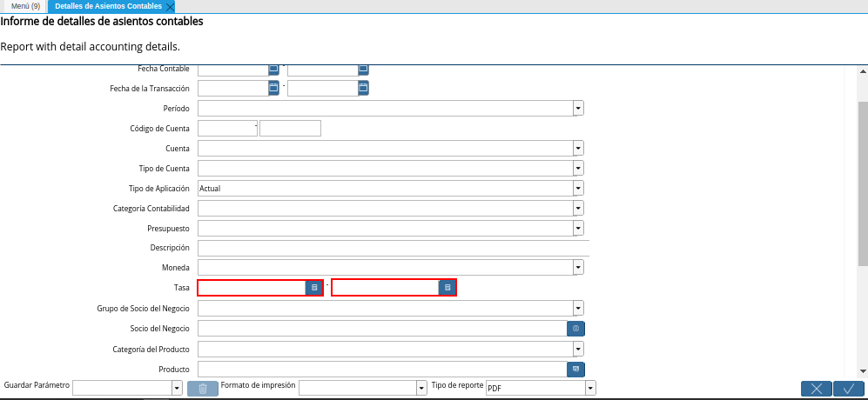The height and width of the screenshot is (400, 868).
Task: Click the first Código de Cuenta input
Action: pyautogui.click(x=227, y=129)
